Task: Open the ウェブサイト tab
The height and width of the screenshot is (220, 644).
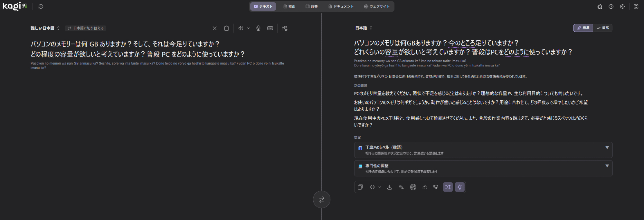Action: click(377, 6)
